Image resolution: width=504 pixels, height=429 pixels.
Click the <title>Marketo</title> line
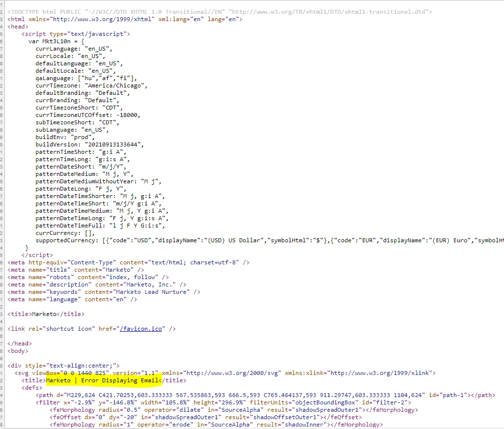point(46,314)
